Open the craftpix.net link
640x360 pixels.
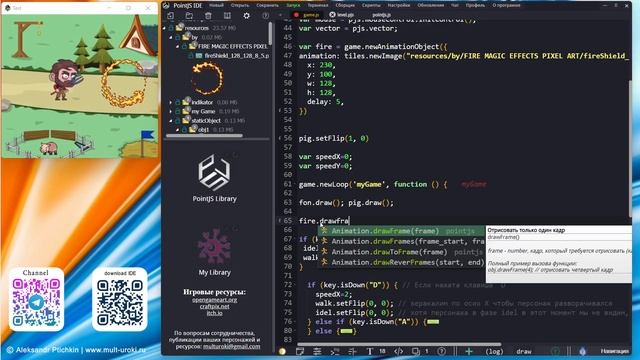214,306
